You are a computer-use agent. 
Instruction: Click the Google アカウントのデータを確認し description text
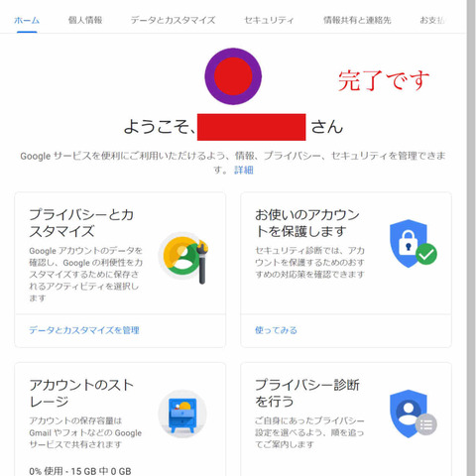point(85,275)
